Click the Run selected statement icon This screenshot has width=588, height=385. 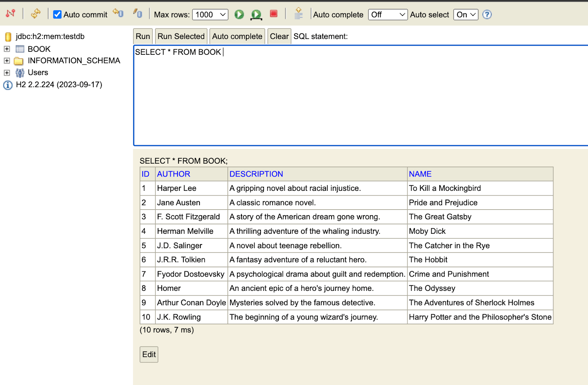tap(256, 14)
